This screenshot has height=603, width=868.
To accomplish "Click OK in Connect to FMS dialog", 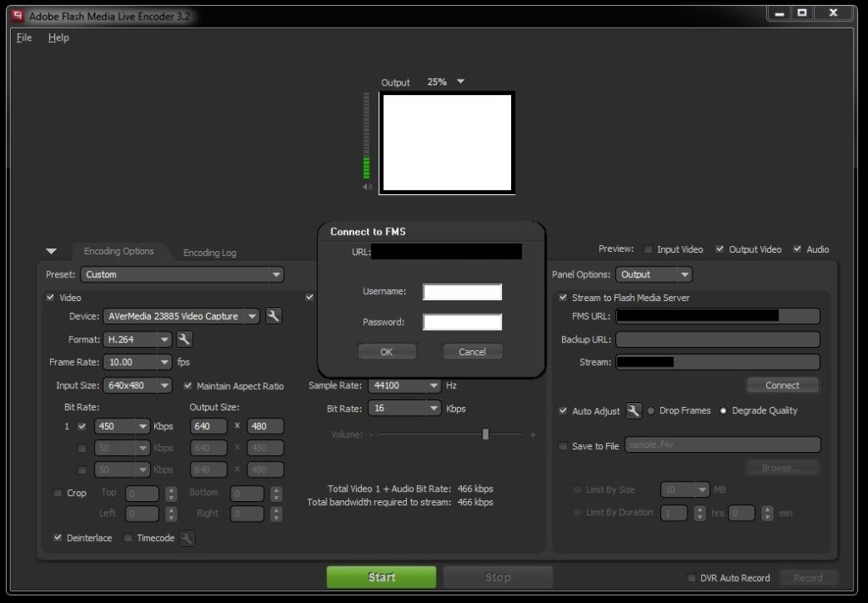I will coord(387,352).
